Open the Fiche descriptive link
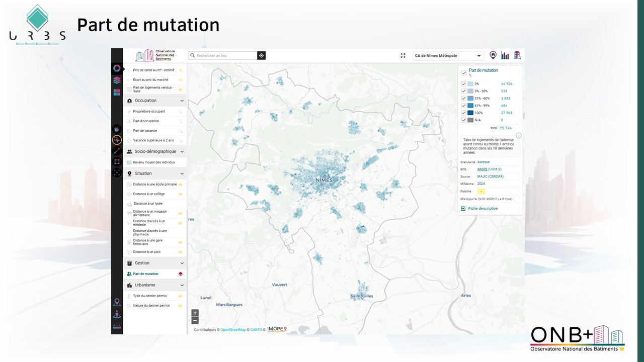The width and height of the screenshot is (644, 362). coord(482,209)
